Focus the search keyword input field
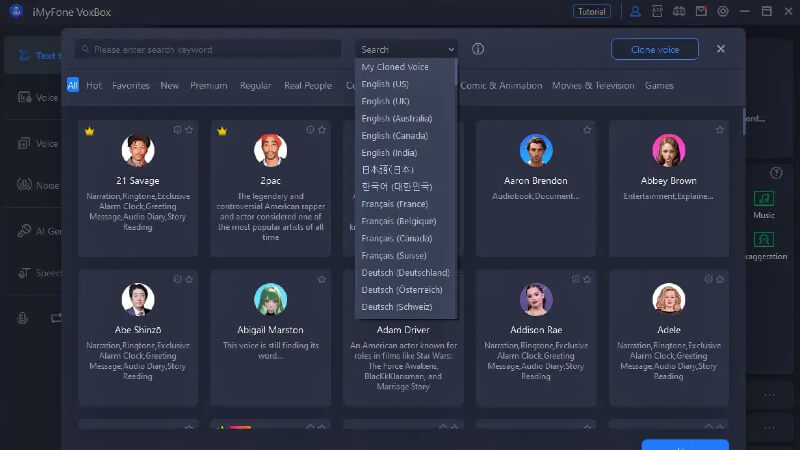800x450 pixels. [208, 49]
